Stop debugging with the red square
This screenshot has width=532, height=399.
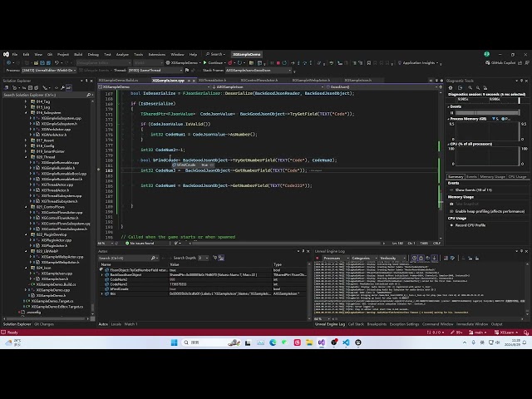tap(278, 63)
